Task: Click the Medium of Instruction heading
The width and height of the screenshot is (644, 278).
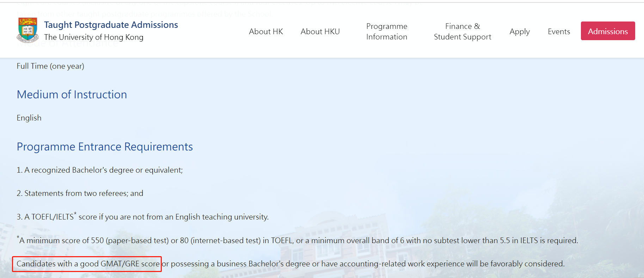Action: (72, 95)
